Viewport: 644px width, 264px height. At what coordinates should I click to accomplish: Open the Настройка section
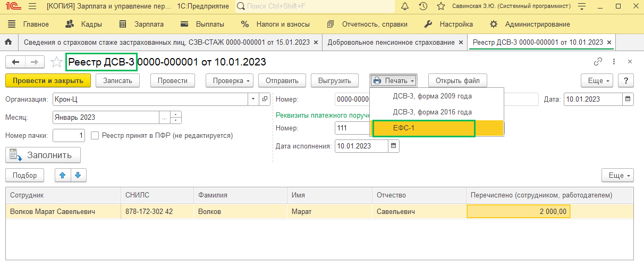tap(449, 24)
